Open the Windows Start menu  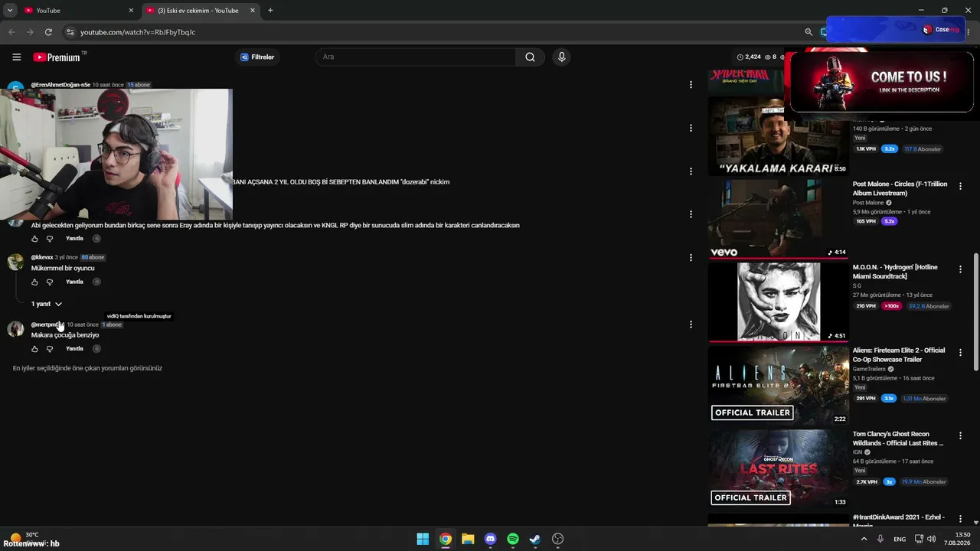423,539
